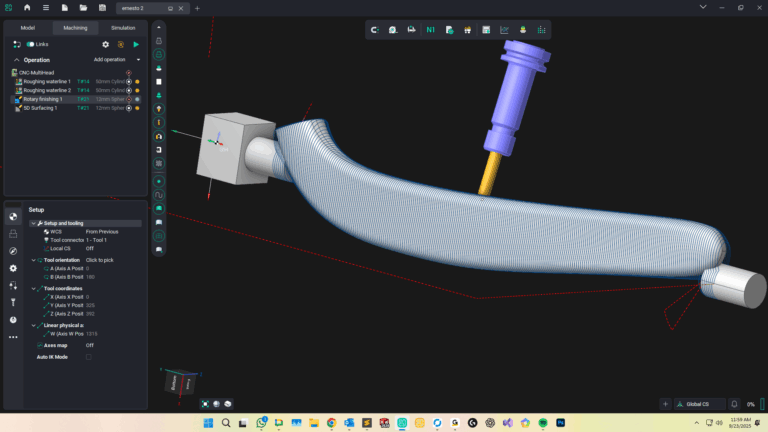The width and height of the screenshot is (768, 432).
Task: Open operation settings gear icon
Action: coord(106,44)
